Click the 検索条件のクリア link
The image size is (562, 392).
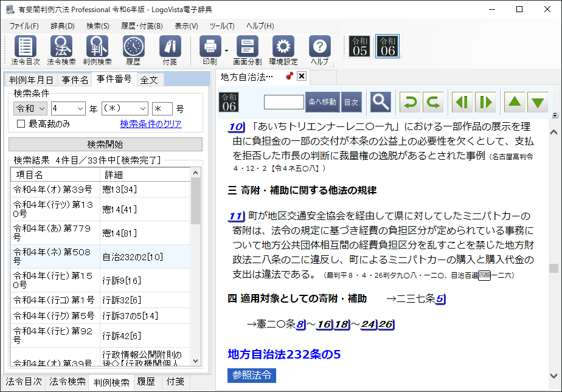coord(150,124)
